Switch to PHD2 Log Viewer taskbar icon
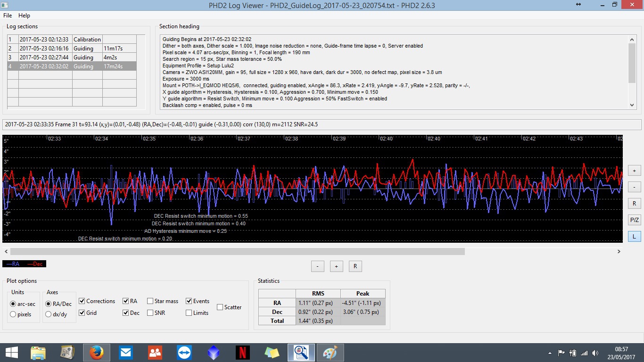 [x=301, y=353]
